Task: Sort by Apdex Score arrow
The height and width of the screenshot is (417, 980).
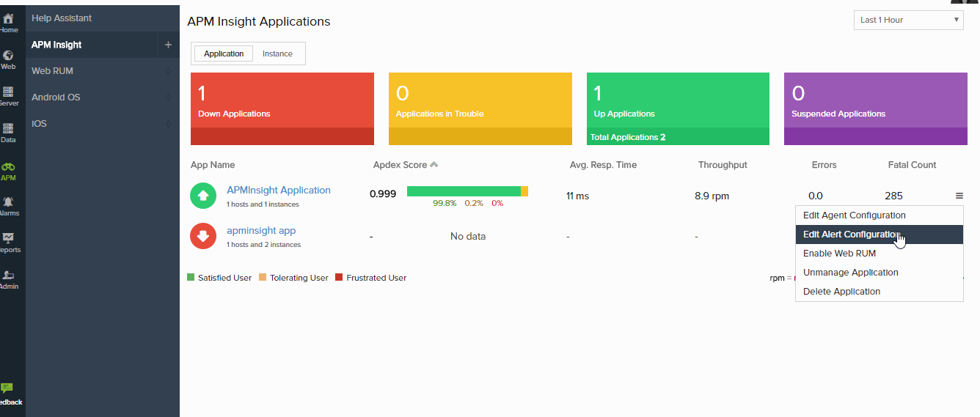Action: (434, 165)
